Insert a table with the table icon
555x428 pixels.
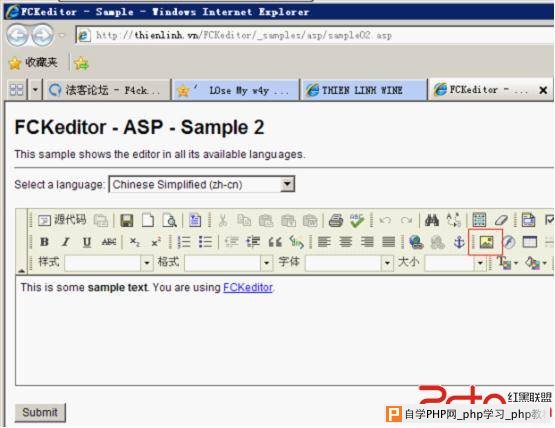[x=530, y=242]
